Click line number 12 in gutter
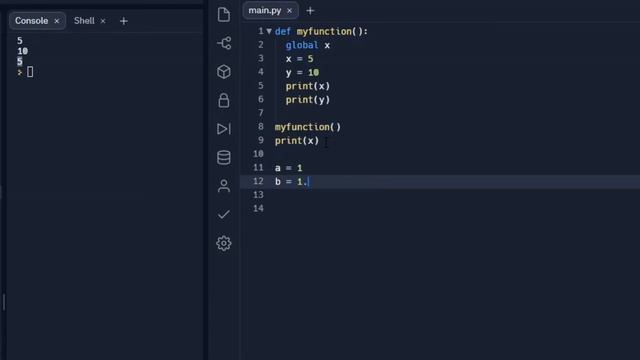Viewport: 640px width, 360px height. [258, 181]
